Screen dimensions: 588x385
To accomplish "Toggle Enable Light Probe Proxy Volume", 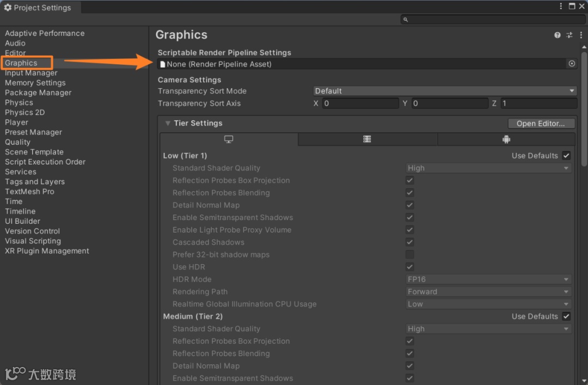I will coord(409,230).
